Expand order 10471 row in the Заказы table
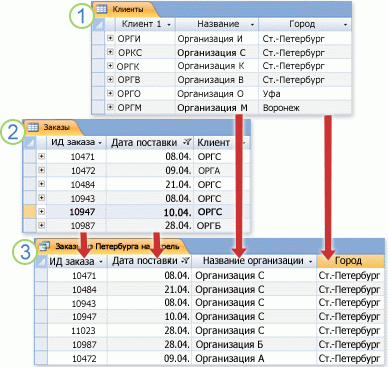 (41, 156)
